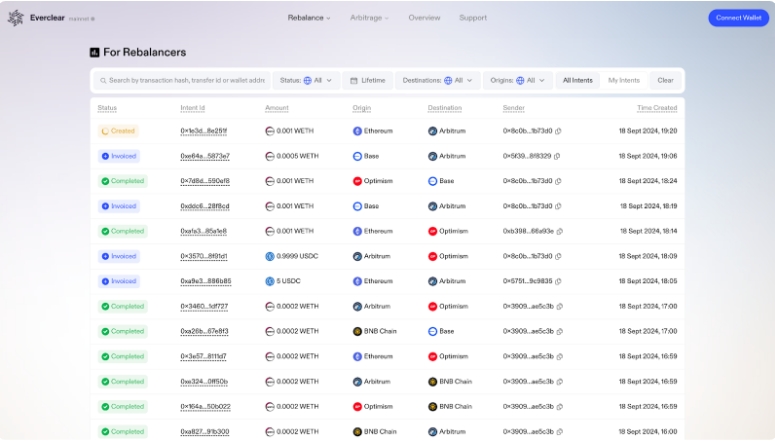Image resolution: width=775 pixels, height=441 pixels.
Task: Open the Origins filter dropdown
Action: pos(517,81)
